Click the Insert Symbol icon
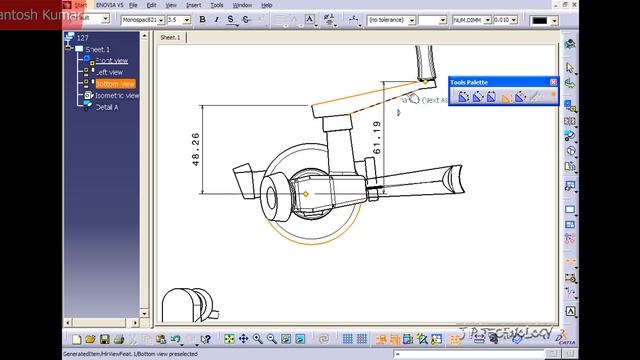The width and height of the screenshot is (640, 360). (329, 19)
